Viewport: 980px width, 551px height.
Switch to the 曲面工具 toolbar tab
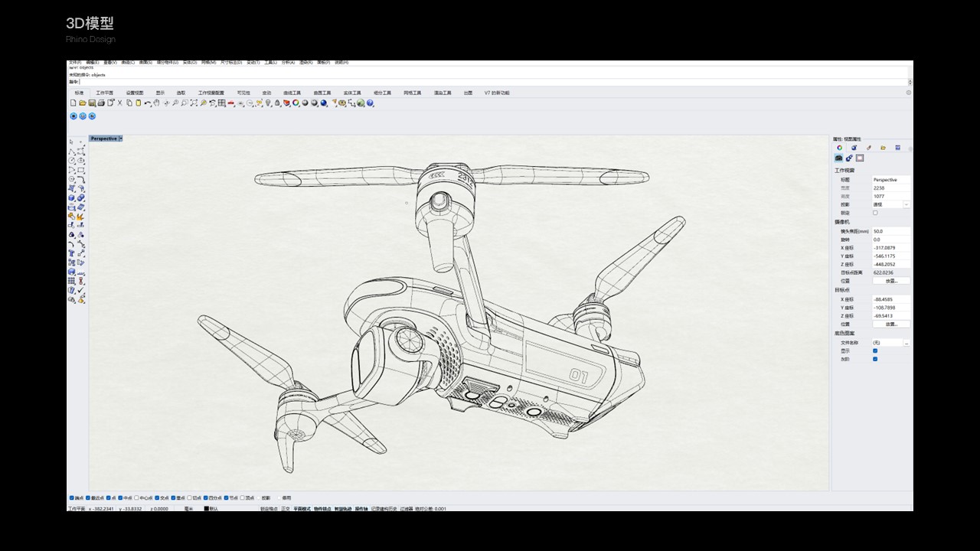coord(322,93)
